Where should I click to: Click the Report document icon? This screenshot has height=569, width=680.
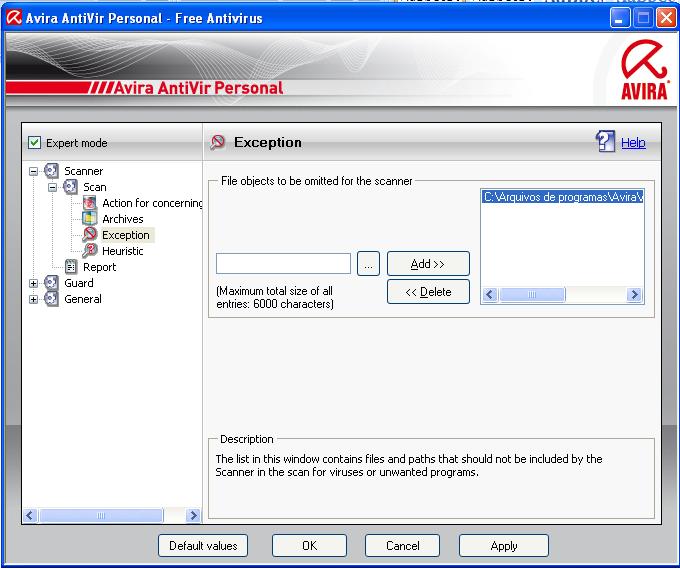tap(70, 267)
